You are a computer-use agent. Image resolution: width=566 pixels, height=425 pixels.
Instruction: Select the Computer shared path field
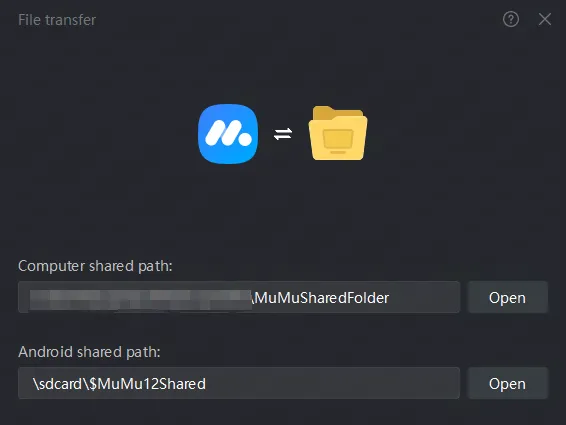[x=239, y=297]
